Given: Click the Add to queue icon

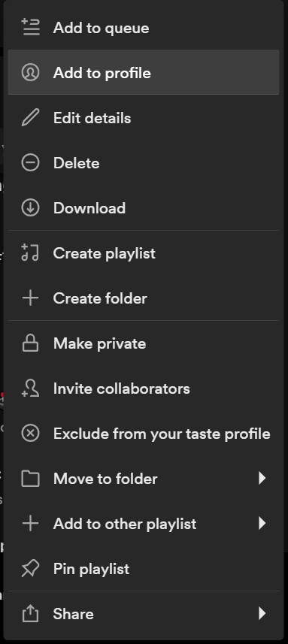Looking at the screenshot, I should (30, 27).
